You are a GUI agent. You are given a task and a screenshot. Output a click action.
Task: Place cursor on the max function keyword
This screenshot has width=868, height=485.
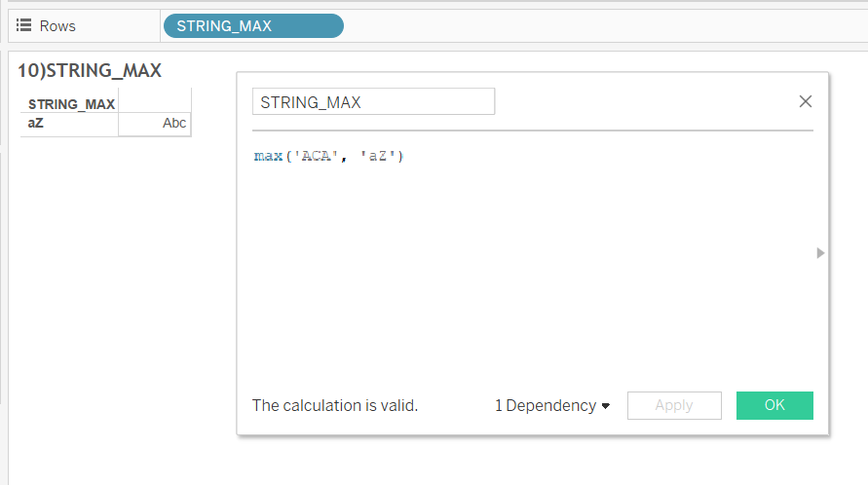268,156
